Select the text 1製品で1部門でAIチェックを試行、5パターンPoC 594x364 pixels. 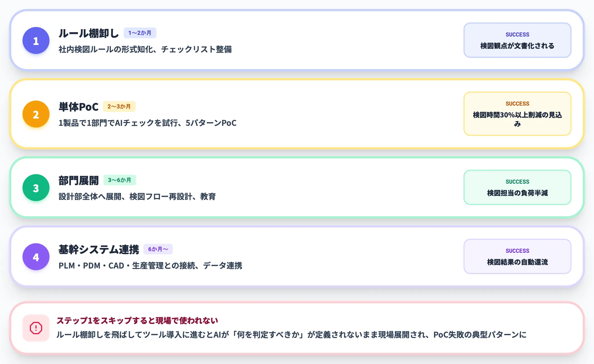tap(147, 123)
